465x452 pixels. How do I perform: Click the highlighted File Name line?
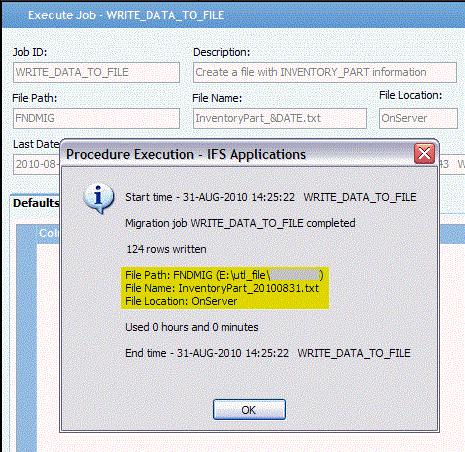(222, 288)
